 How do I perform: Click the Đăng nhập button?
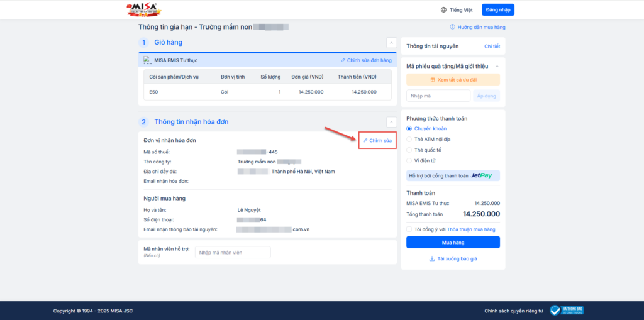coord(498,10)
